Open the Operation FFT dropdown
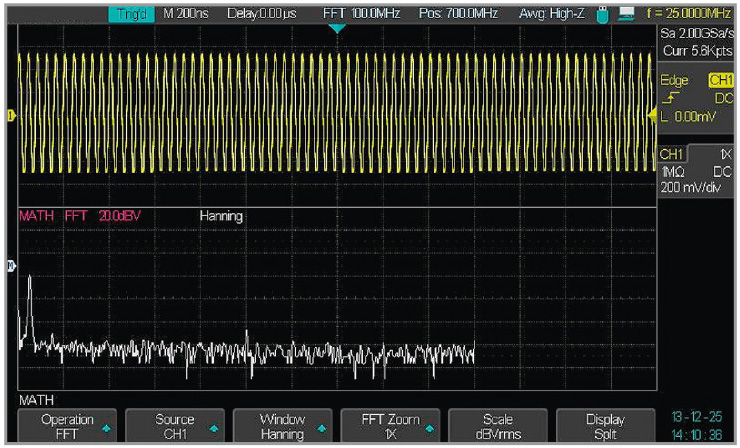This screenshot has height=448, width=740. pos(68,427)
